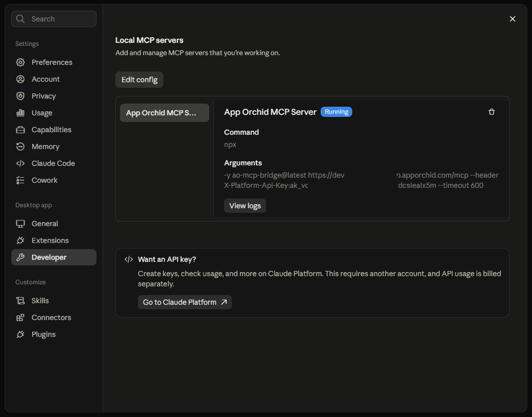Select the Developer settings item
This screenshot has width=532, height=417.
(x=54, y=257)
